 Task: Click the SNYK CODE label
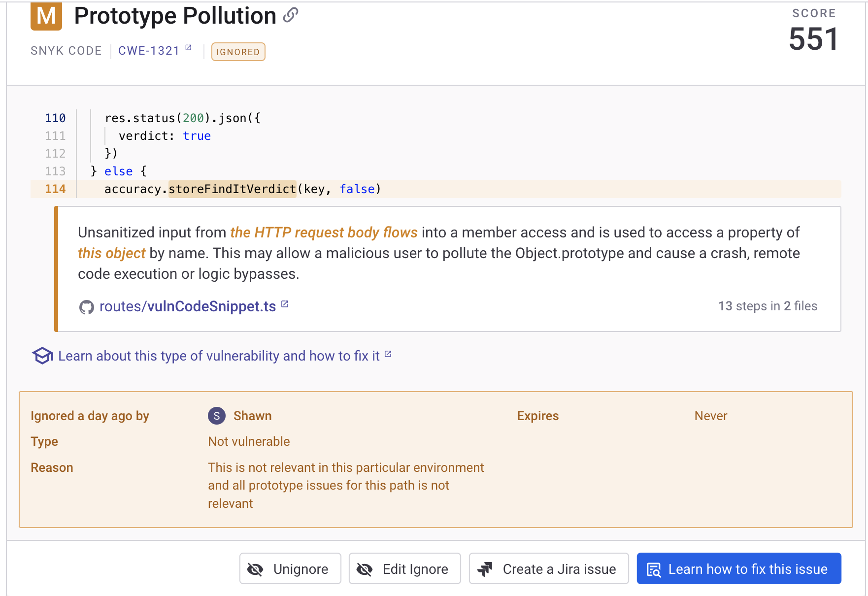[x=66, y=51]
